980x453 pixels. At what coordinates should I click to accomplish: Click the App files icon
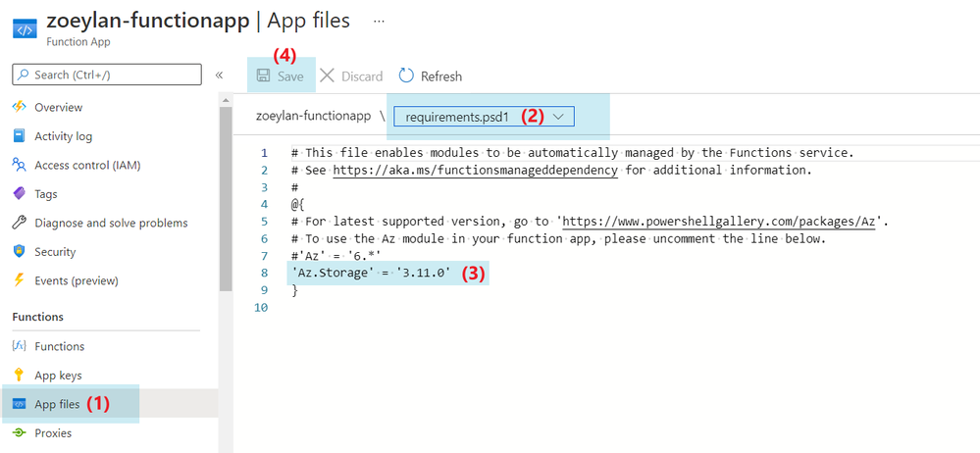point(19,404)
